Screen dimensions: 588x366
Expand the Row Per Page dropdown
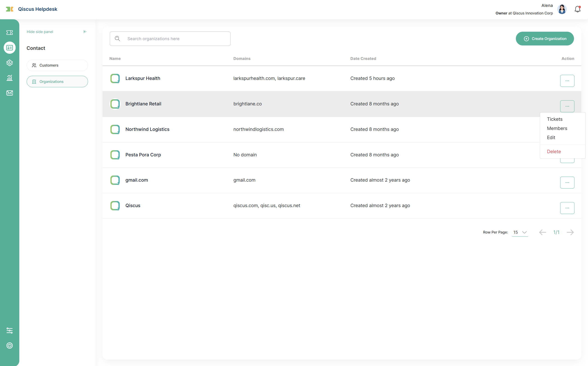point(520,232)
